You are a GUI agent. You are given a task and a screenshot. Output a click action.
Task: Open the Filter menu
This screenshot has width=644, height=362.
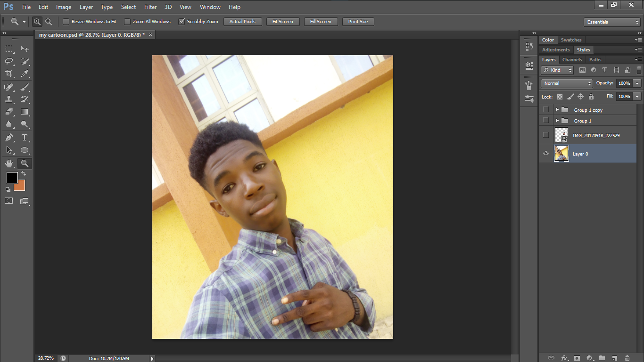pyautogui.click(x=150, y=7)
